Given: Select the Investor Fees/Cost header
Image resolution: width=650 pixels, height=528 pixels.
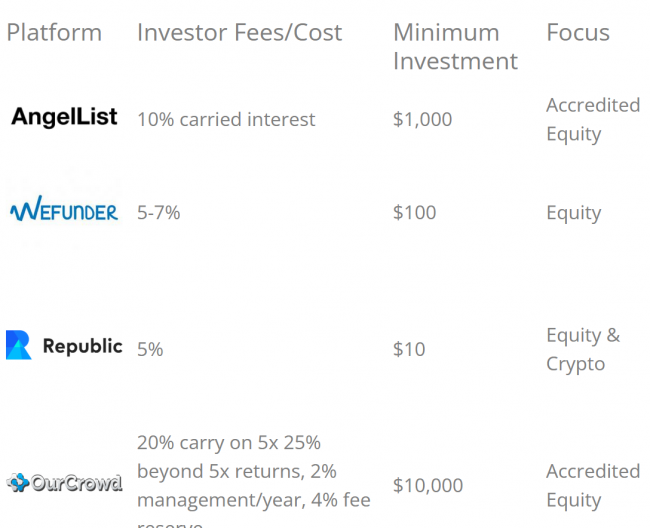Looking at the screenshot, I should 240,32.
